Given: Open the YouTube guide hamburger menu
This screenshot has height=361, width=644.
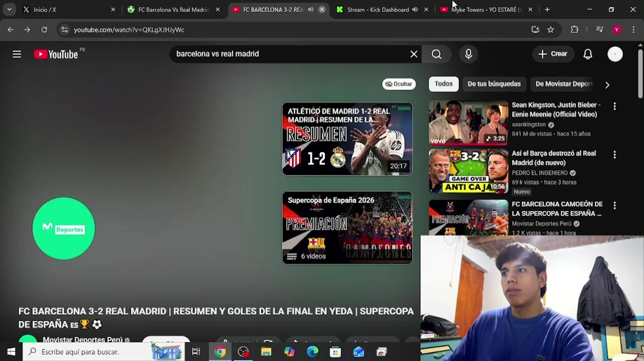Looking at the screenshot, I should tap(17, 54).
